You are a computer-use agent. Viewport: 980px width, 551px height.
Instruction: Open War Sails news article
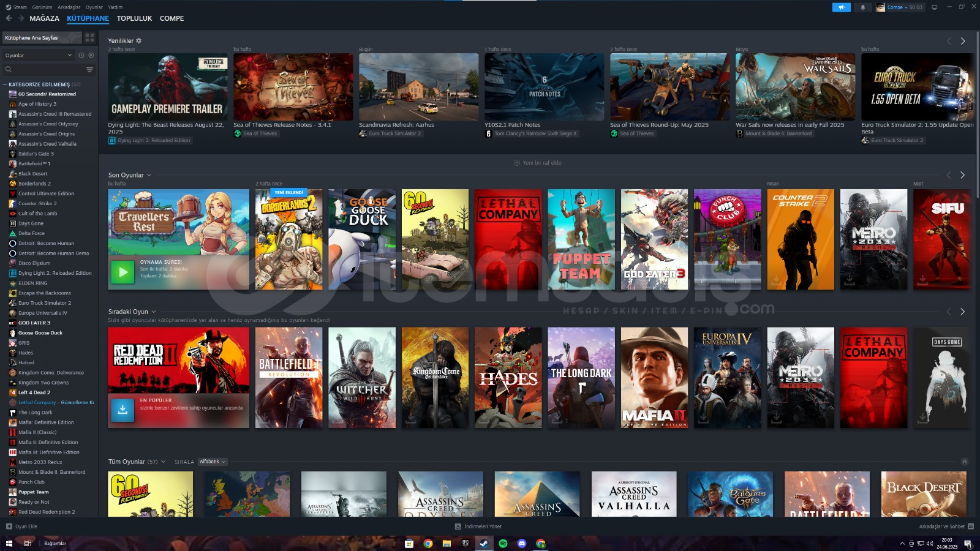pos(795,87)
